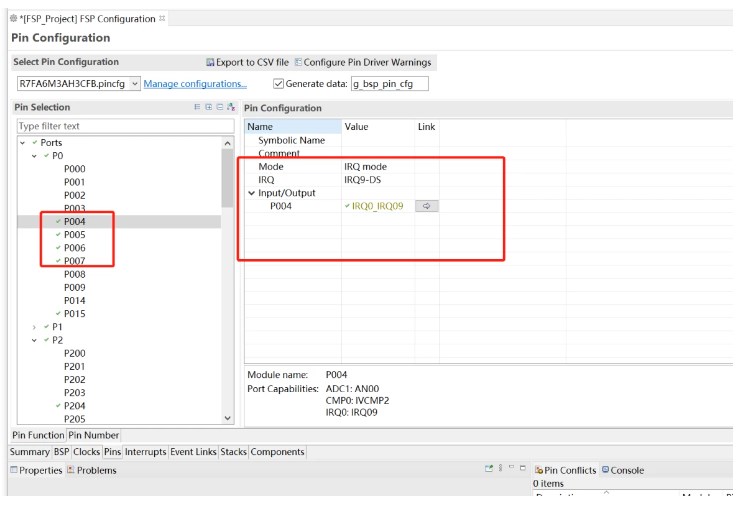The image size is (743, 506).
Task: Click the sort pins icon in Pin Selection
Action: pyautogui.click(x=231, y=107)
